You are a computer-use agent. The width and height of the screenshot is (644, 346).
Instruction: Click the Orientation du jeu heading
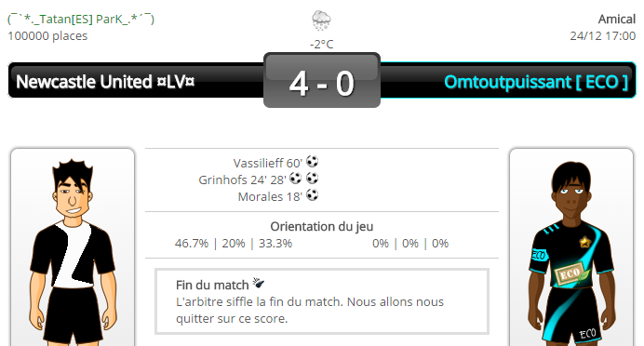tap(322, 227)
